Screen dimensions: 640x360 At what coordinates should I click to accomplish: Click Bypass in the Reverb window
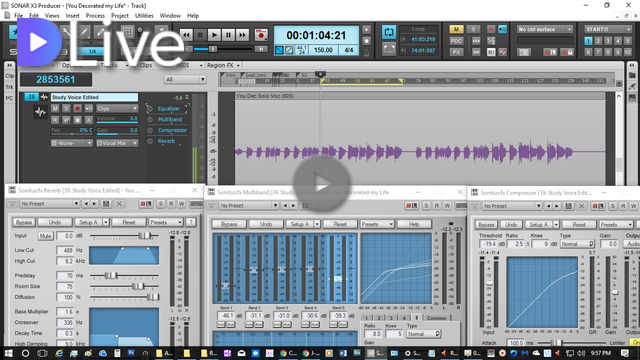pyautogui.click(x=24, y=222)
